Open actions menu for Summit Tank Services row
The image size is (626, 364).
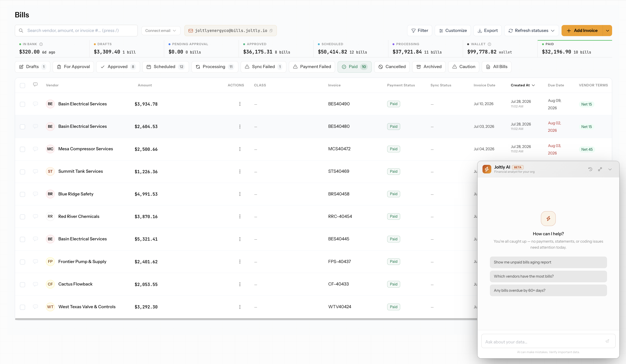pos(240,171)
